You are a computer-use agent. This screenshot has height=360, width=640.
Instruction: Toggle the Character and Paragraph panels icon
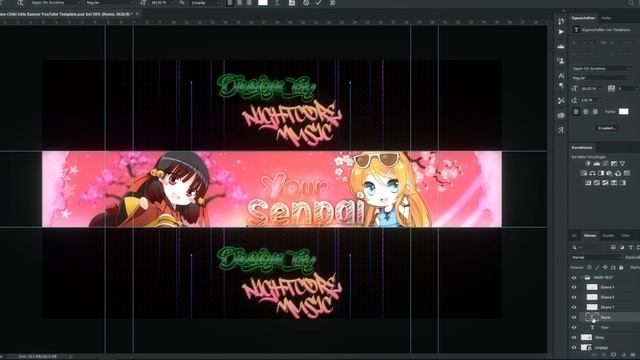pyautogui.click(x=292, y=3)
